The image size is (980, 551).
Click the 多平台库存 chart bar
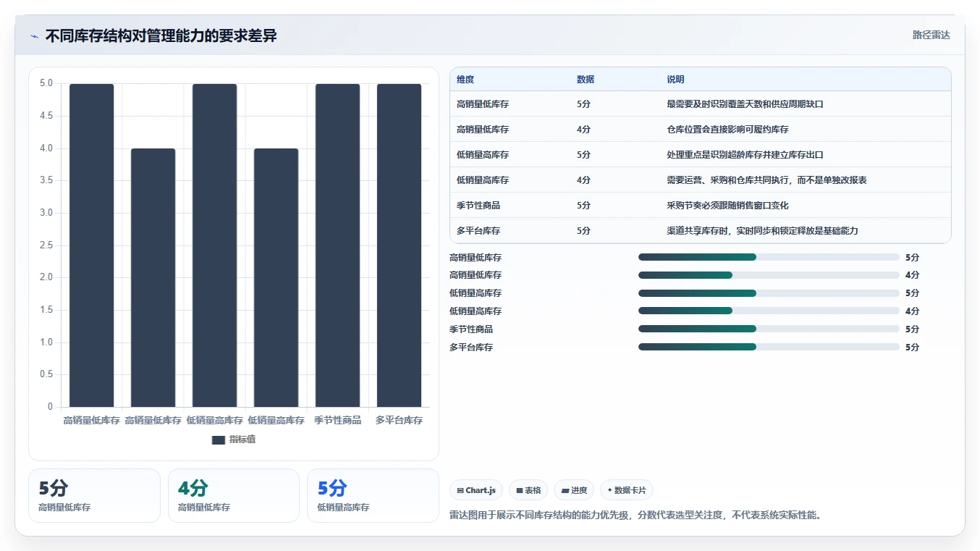(399, 245)
